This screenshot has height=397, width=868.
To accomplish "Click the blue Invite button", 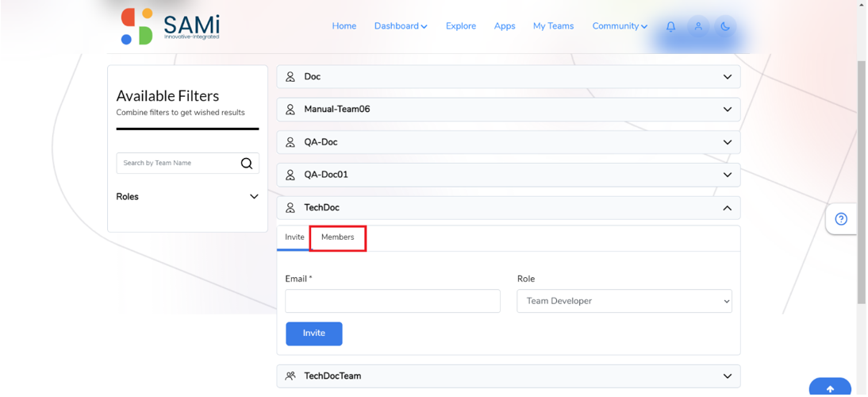I will [x=314, y=334].
